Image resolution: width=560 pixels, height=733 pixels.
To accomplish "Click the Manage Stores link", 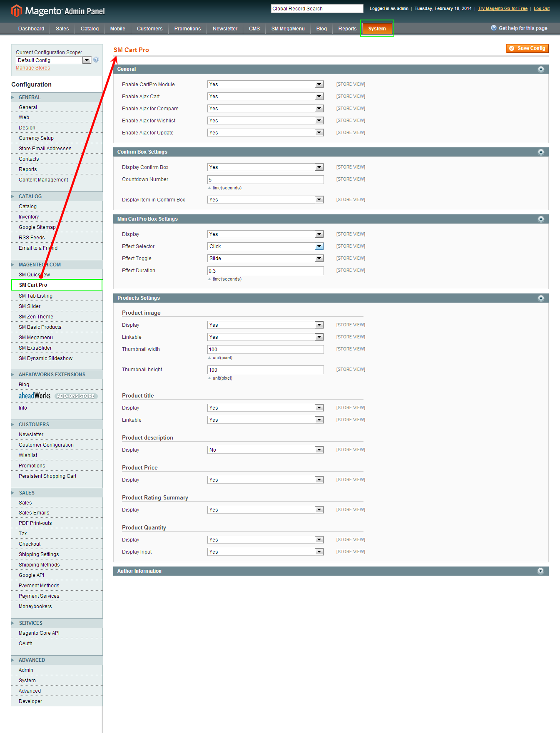I will coord(33,68).
